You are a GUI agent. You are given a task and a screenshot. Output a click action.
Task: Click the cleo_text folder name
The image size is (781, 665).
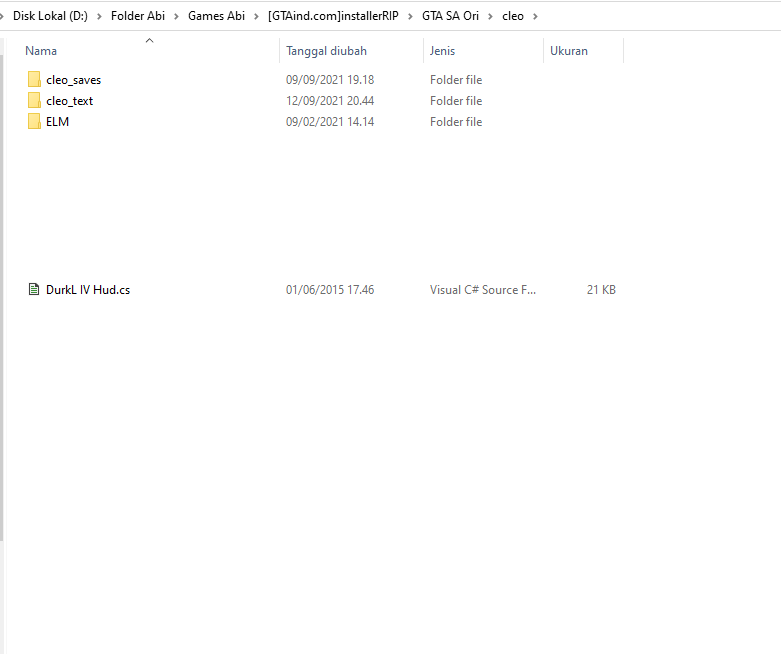(69, 101)
